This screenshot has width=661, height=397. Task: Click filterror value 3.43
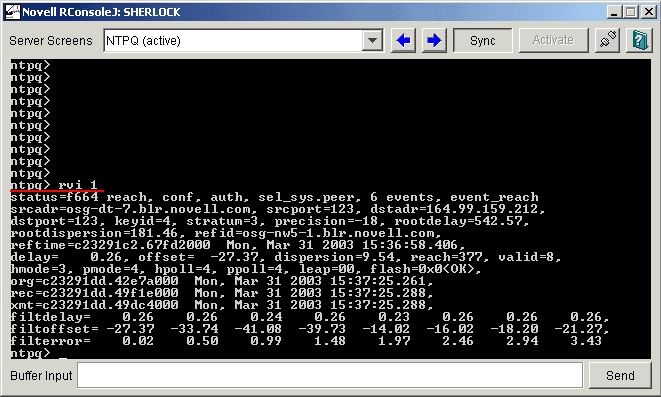pos(586,341)
